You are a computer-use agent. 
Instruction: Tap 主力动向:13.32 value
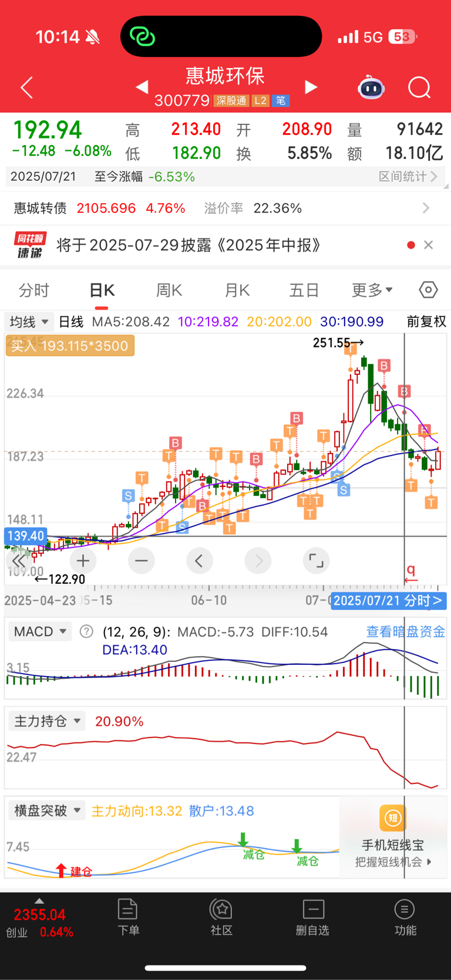(x=137, y=811)
